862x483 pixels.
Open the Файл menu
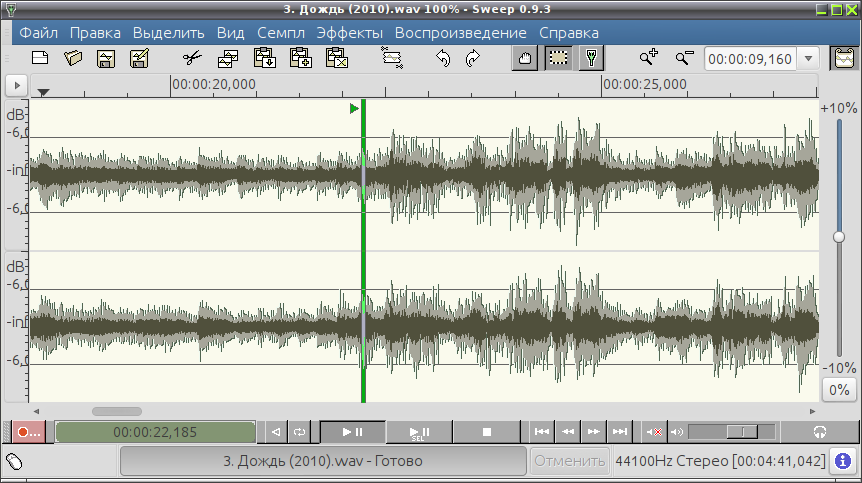coord(38,33)
